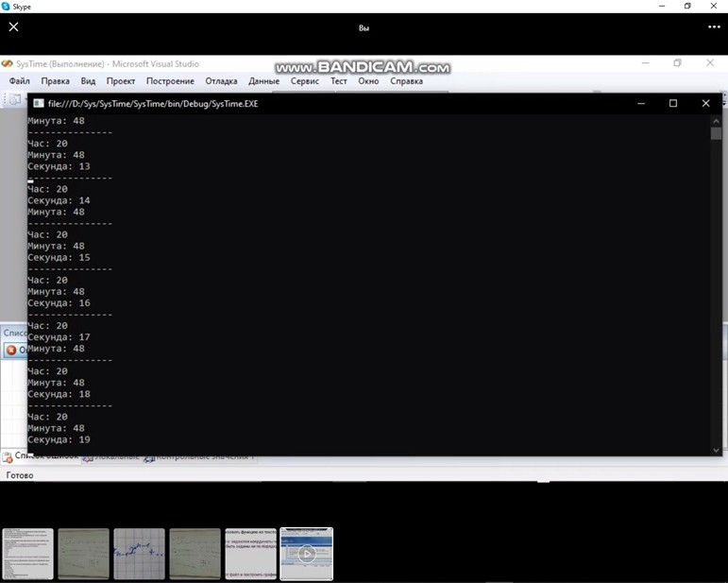
Task: Click the 'Секунда: 18' console line
Action: pos(59,394)
